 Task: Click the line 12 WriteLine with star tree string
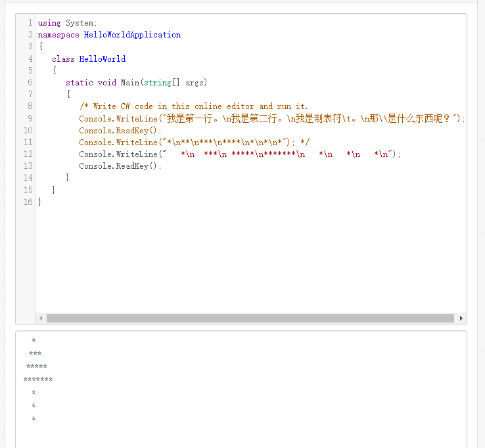coord(240,154)
